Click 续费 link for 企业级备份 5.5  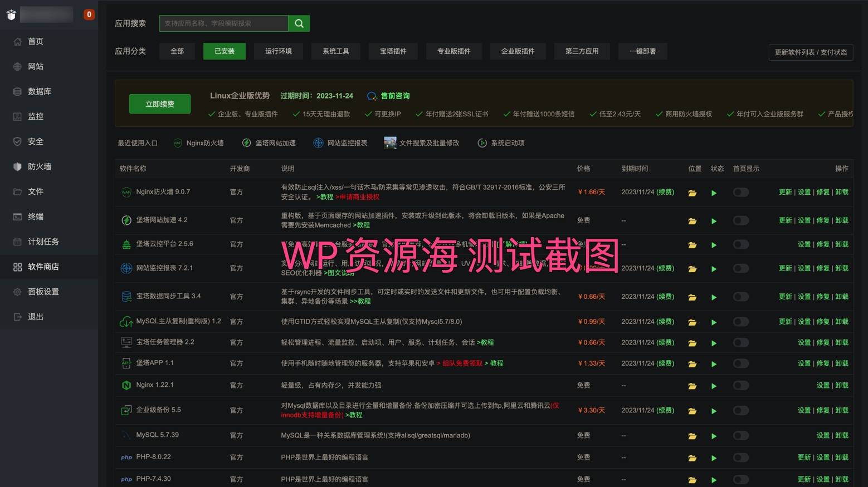tap(665, 410)
